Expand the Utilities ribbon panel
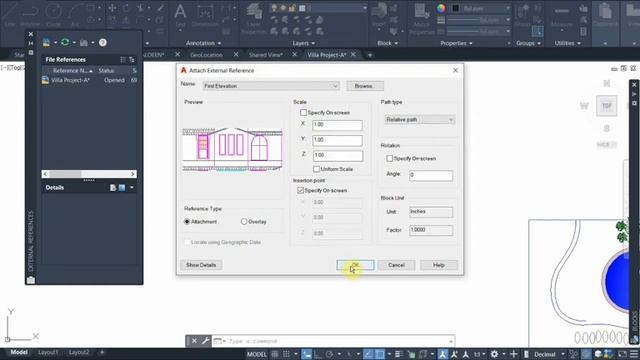Viewport: 640px width, 360px height. [x=567, y=43]
